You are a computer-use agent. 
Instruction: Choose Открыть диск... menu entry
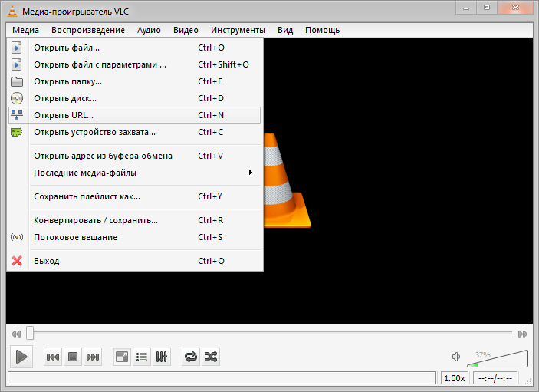(x=135, y=98)
